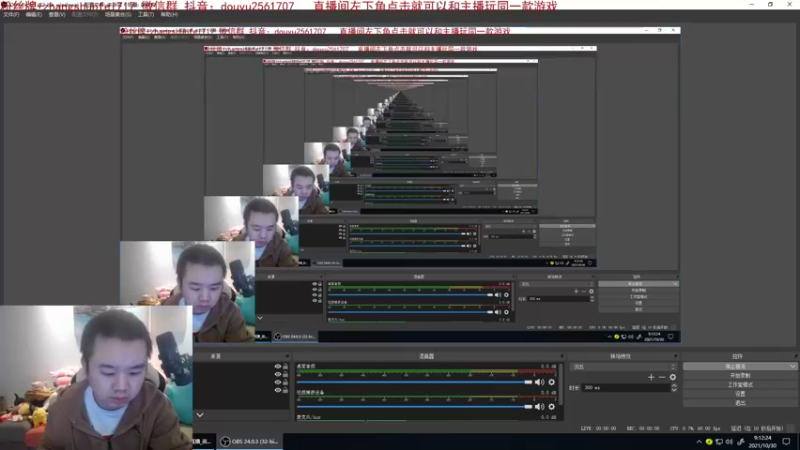Viewport: 800px width, 450px height.
Task: Click the yellow tray icon in taskbar
Action: click(709, 442)
